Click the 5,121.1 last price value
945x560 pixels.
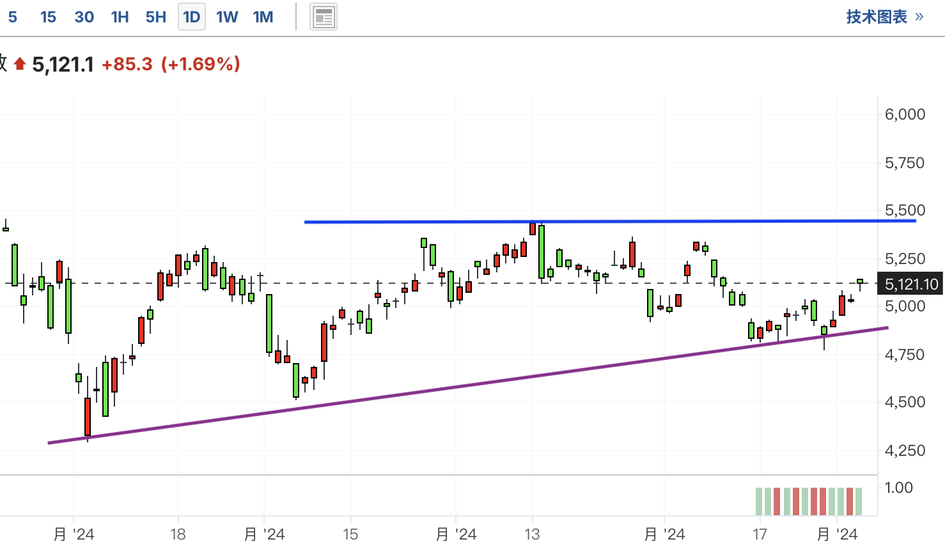(x=63, y=64)
